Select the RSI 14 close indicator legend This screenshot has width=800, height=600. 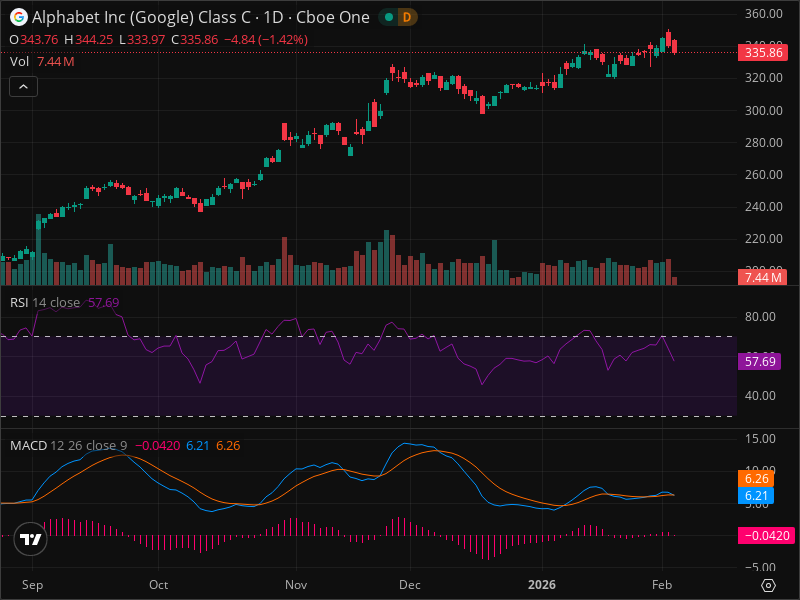tap(45, 303)
